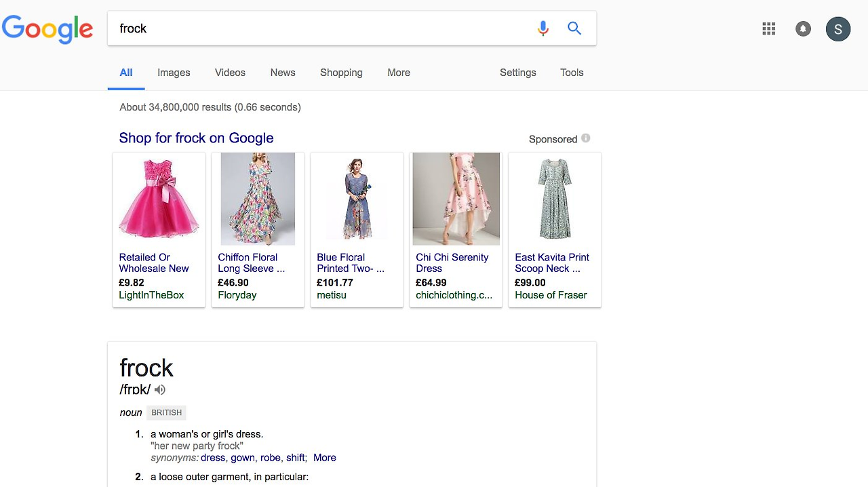Open Blue Floral Printed Two- listing
868x487 pixels.
pyautogui.click(x=351, y=263)
